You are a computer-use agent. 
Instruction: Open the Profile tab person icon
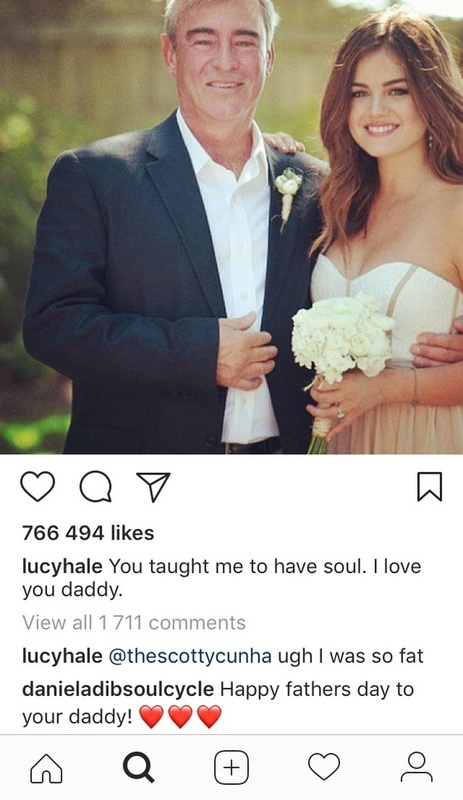[x=417, y=767]
